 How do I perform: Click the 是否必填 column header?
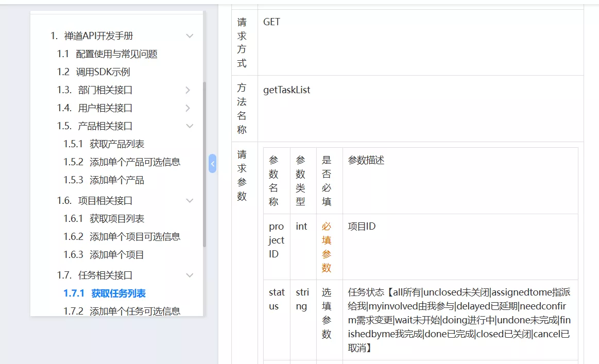pyautogui.click(x=327, y=181)
